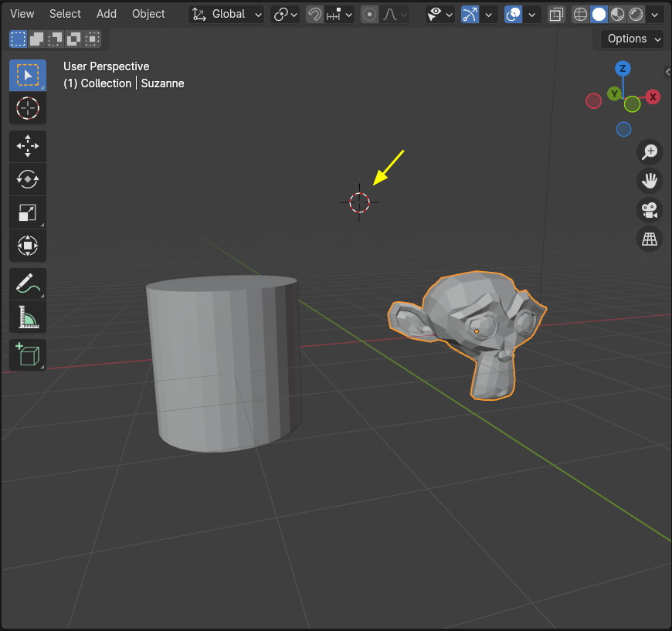Toggle X-ray mode

(556, 15)
